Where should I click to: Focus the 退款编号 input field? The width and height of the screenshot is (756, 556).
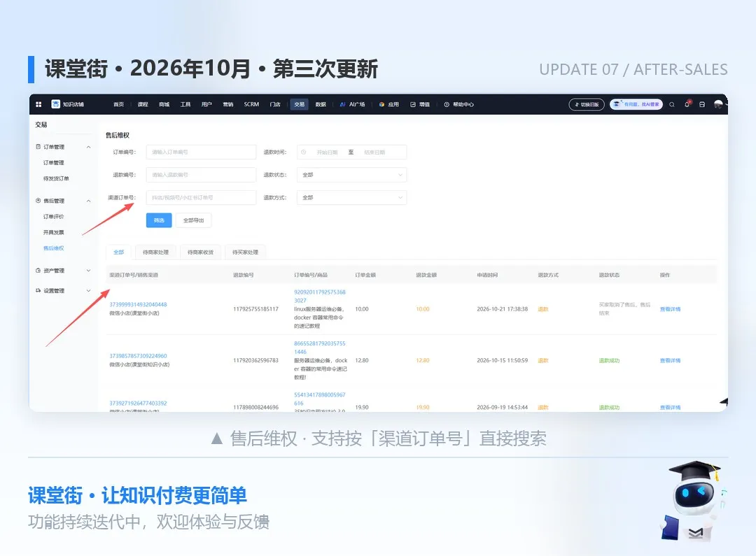(x=201, y=175)
